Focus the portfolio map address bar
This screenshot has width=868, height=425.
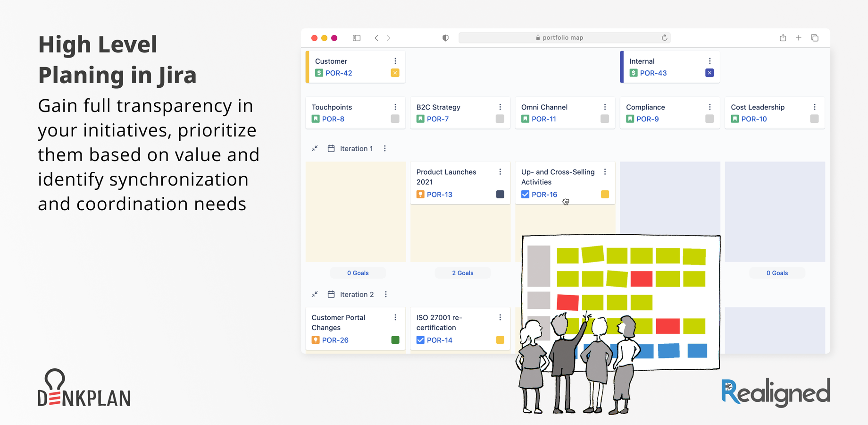coord(564,38)
